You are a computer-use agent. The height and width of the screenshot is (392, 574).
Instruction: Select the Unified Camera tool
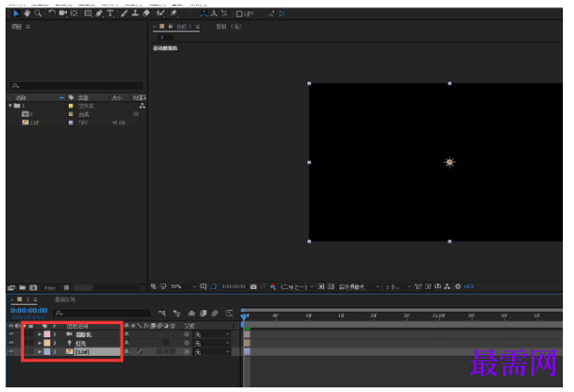pos(63,14)
